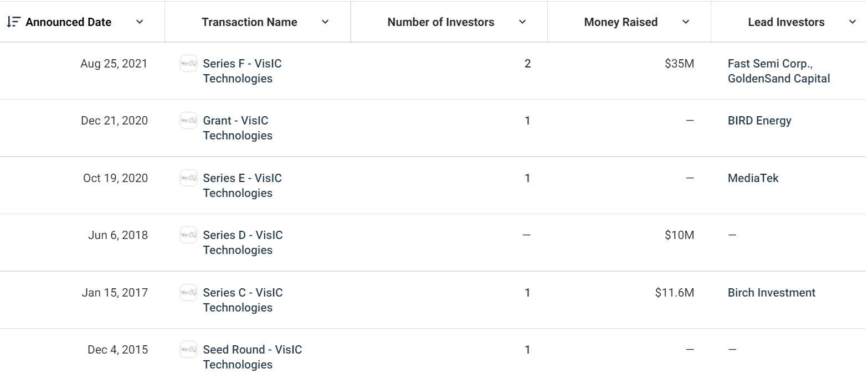Click VisIC logo in Seed Round row
The width and height of the screenshot is (868, 379).
(x=188, y=350)
